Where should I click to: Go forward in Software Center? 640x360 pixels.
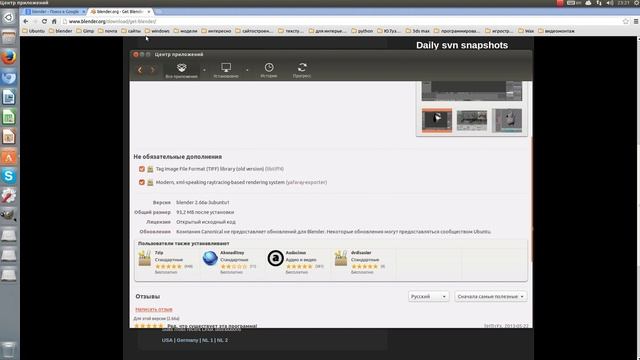(152, 70)
